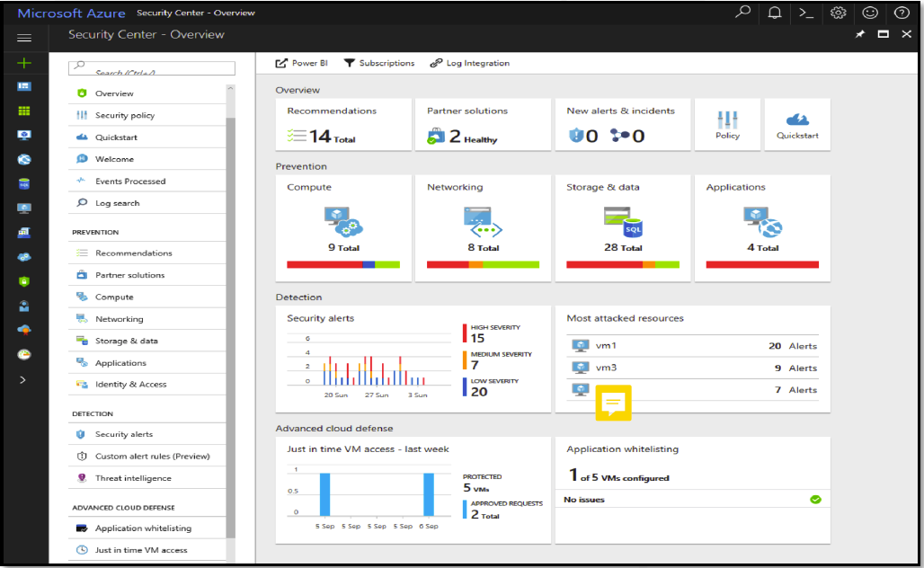The height and width of the screenshot is (568, 924).
Task: Send feedback via the smiley icon
Action: 869,13
